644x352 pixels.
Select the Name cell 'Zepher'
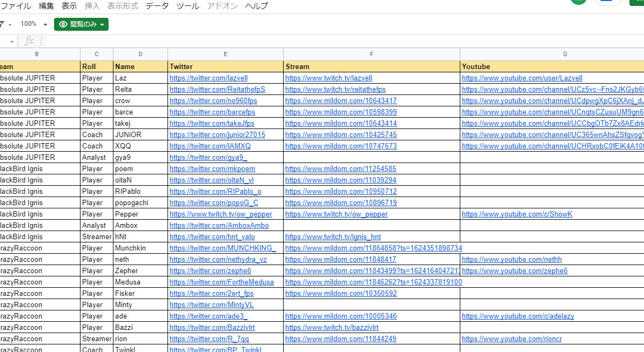coord(140,271)
